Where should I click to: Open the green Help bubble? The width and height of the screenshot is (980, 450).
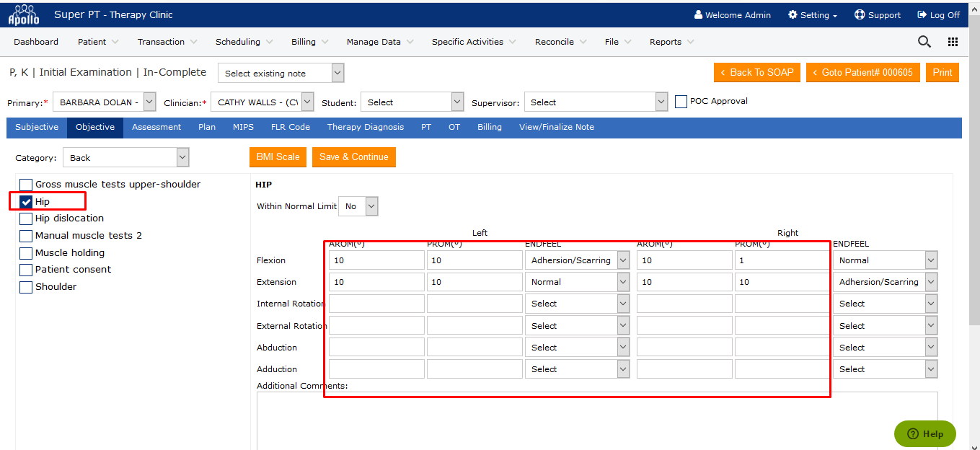pyautogui.click(x=924, y=433)
